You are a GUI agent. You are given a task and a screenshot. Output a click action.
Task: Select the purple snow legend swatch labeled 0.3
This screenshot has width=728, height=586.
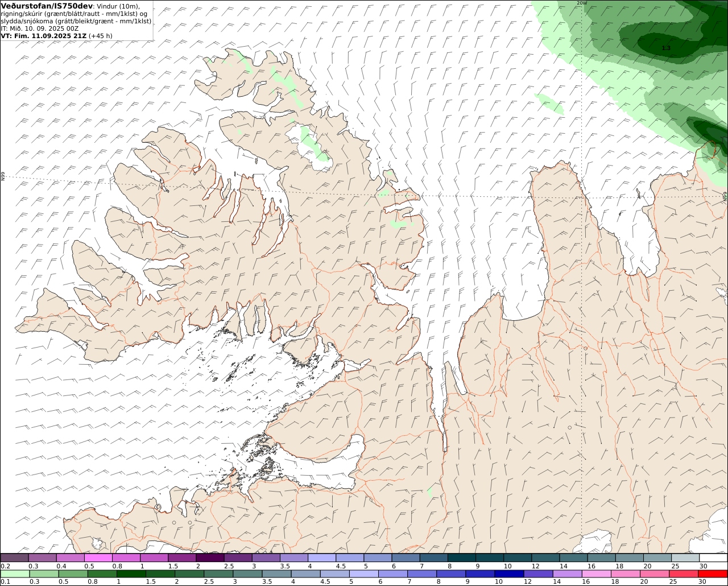(x=42, y=558)
